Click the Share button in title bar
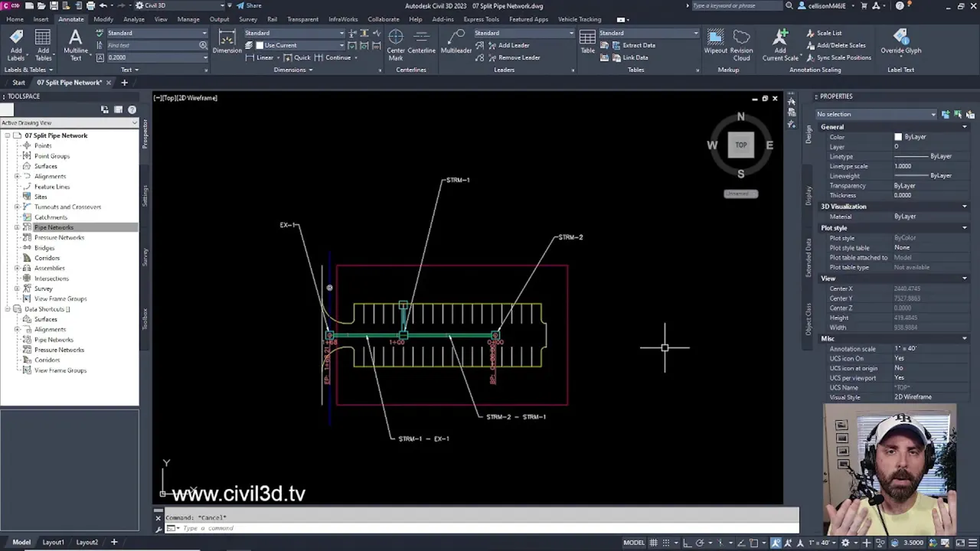This screenshot has width=980, height=551. tap(249, 5)
